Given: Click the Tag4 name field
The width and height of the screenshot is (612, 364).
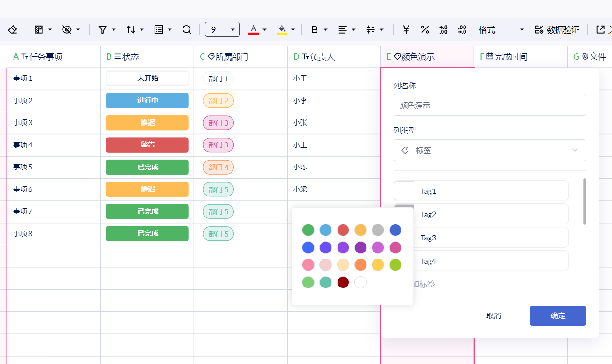Looking at the screenshot, I should (491, 261).
